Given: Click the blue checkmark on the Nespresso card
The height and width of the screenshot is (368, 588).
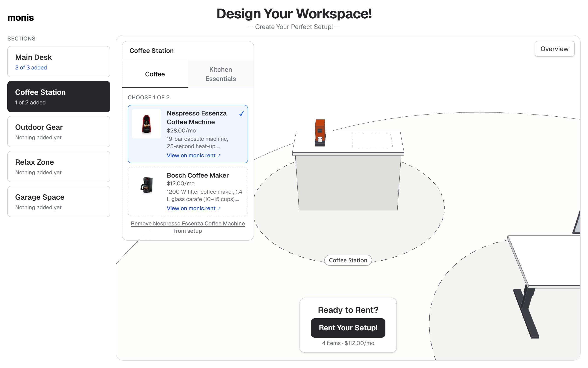Looking at the screenshot, I should click(x=241, y=113).
